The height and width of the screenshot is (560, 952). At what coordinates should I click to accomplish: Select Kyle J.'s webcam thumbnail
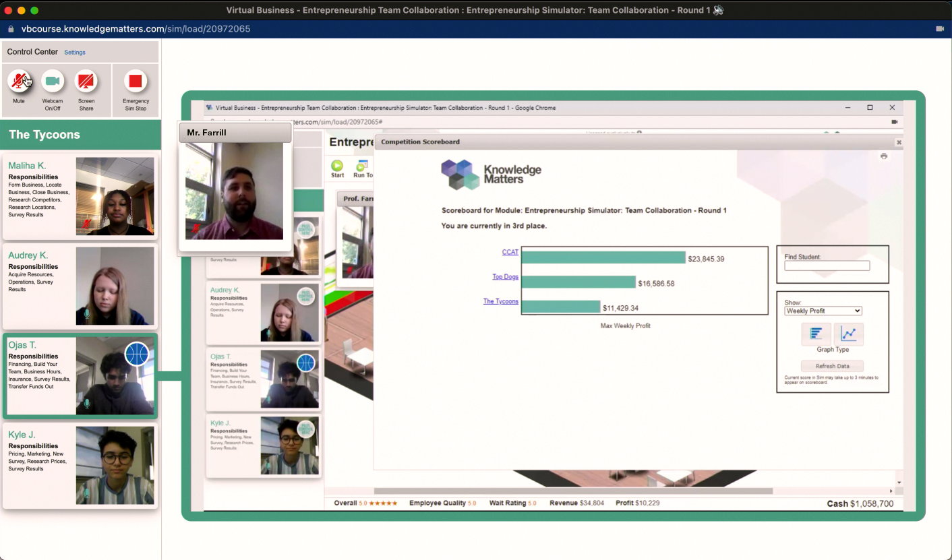tap(115, 465)
